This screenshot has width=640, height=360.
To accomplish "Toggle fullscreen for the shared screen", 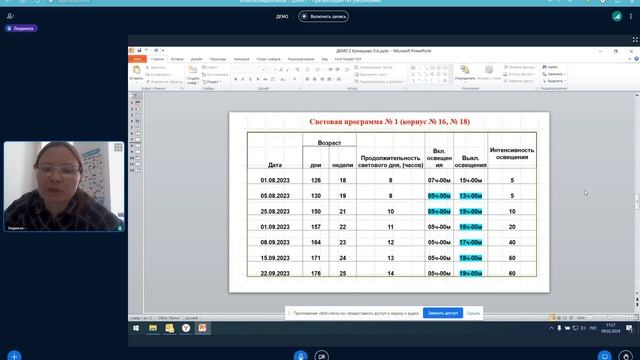I will pyautogui.click(x=635, y=40).
